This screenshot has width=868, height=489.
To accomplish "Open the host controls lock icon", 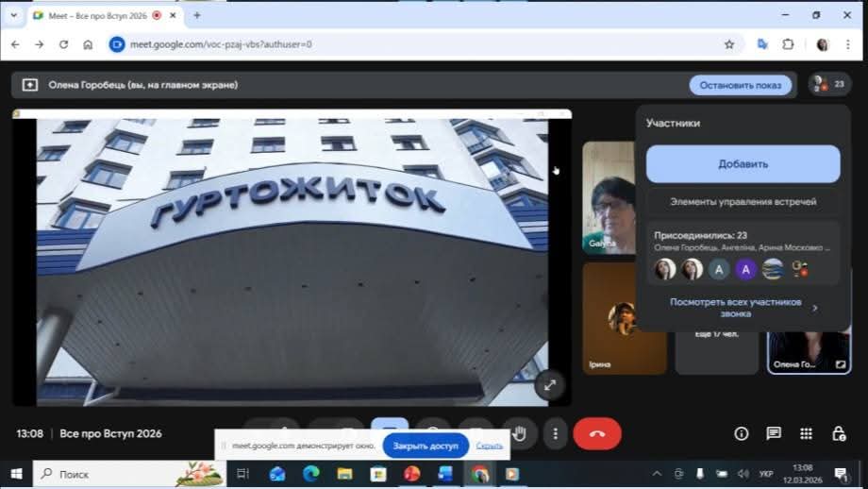I will coord(838,433).
